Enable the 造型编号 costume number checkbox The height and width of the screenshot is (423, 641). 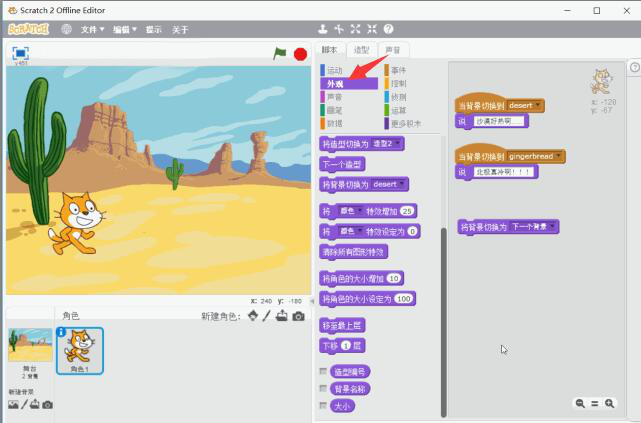point(323,371)
